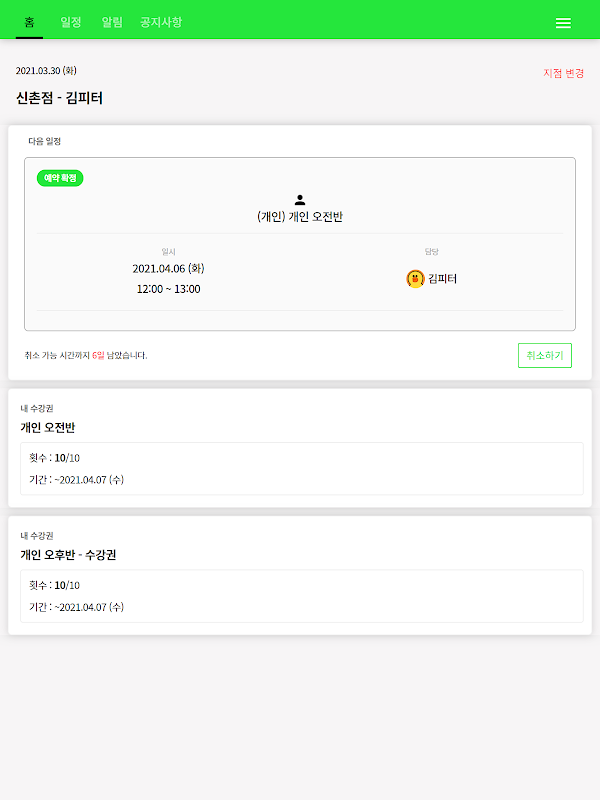Click the instructor name 김피터 under 담당
600x800 pixels.
coord(442,279)
